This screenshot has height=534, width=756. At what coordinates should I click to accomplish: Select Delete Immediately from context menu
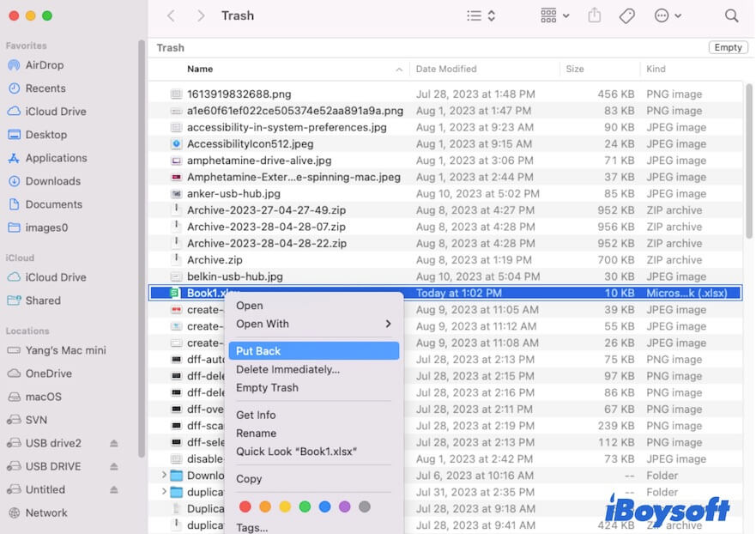[x=287, y=369]
